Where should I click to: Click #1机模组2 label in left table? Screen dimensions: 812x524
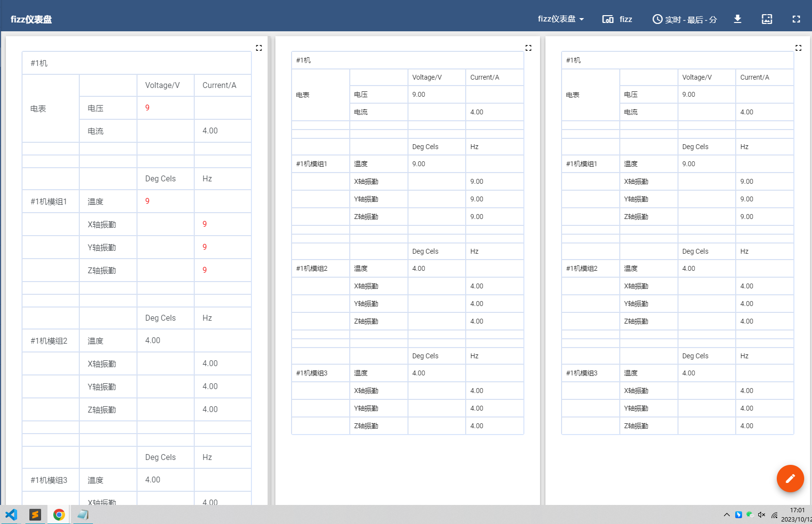pyautogui.click(x=49, y=341)
